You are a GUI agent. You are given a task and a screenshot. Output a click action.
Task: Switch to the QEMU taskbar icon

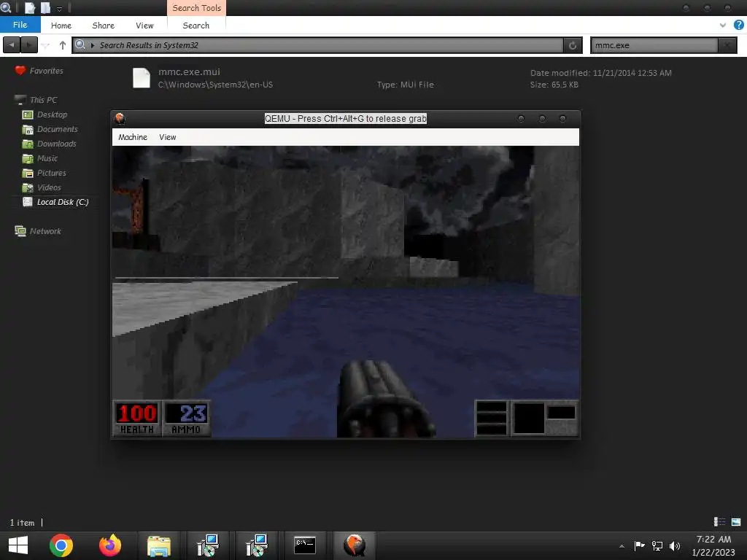354,545
